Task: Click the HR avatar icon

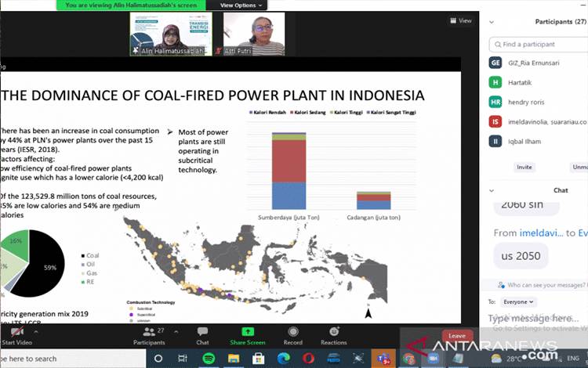Action: pos(495,103)
